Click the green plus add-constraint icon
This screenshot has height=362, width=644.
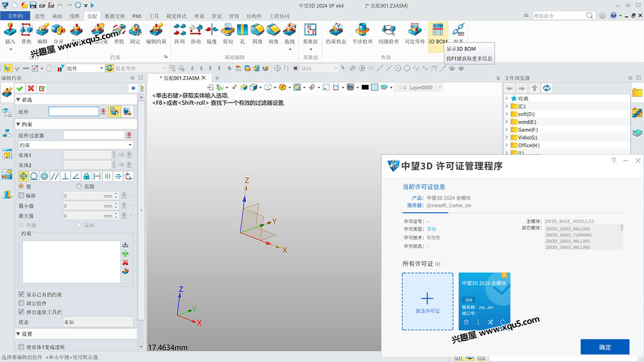tap(126, 254)
